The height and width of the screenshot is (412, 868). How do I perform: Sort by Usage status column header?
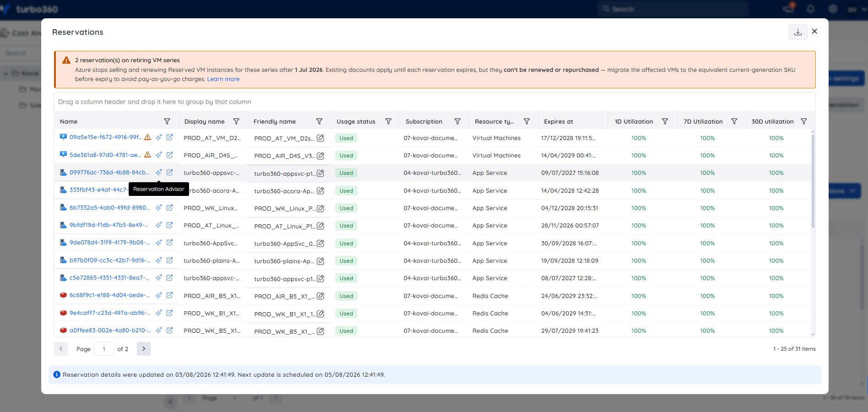pos(356,121)
